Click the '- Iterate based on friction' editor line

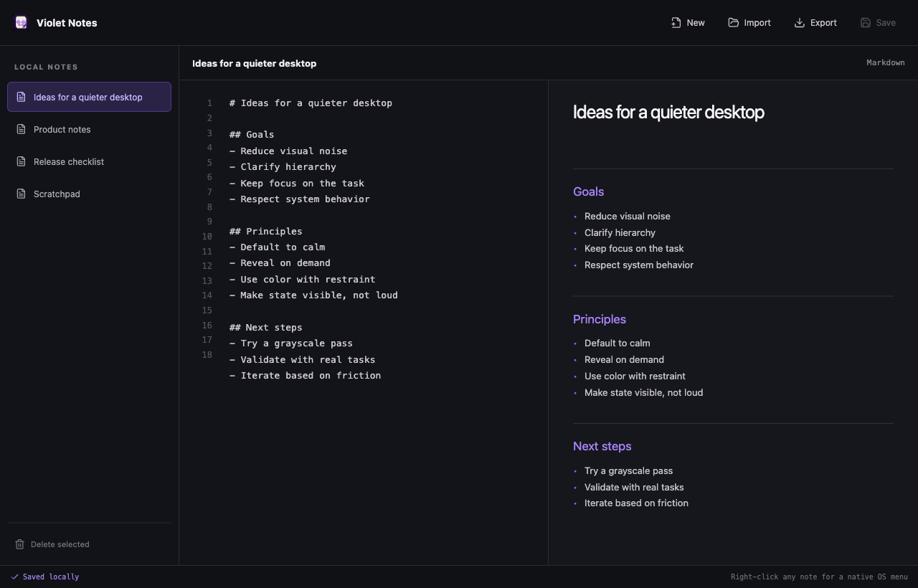[305, 375]
